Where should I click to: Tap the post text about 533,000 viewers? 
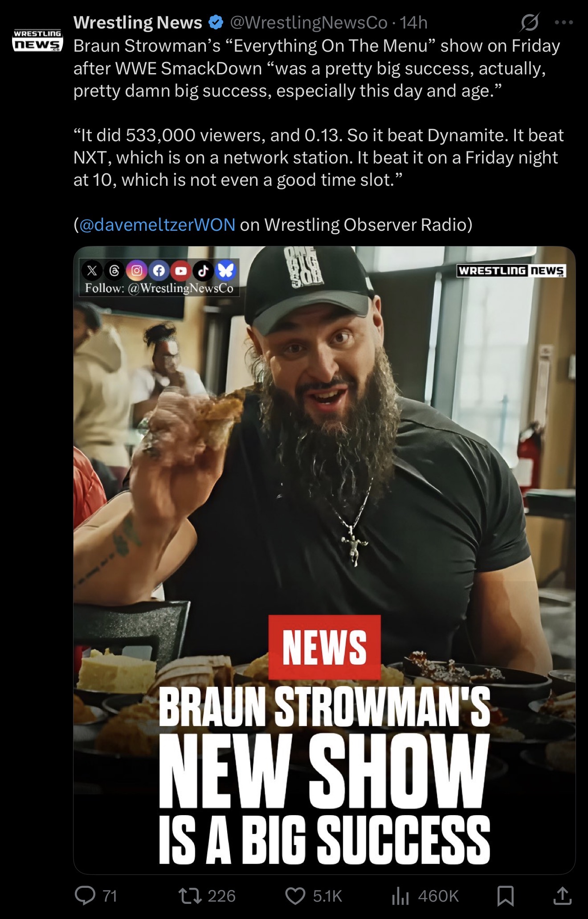pos(319,157)
